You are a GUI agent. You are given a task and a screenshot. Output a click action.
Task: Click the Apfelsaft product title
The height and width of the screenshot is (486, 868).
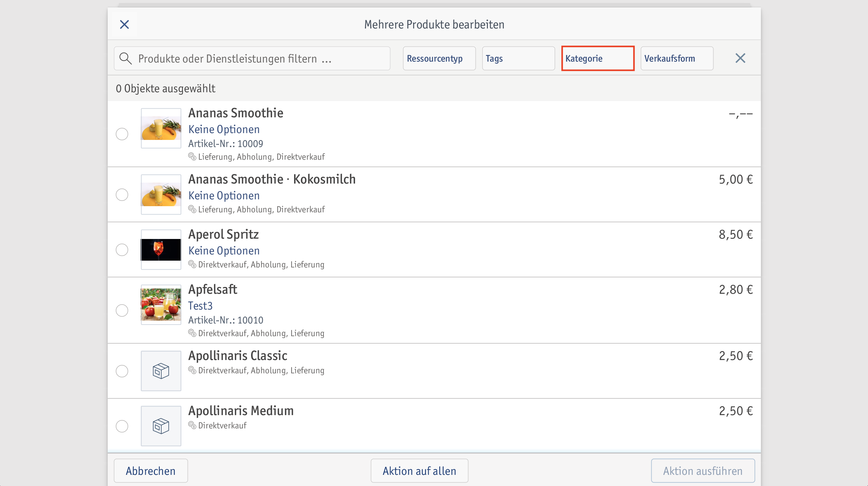point(213,289)
